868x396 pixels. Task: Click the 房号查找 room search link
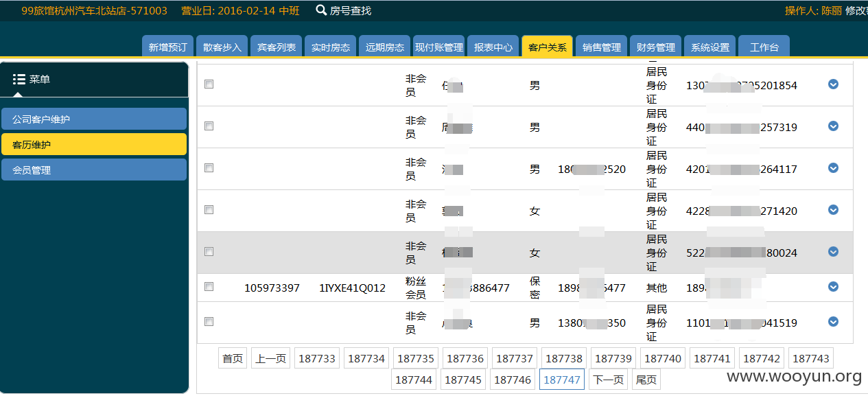pos(351,10)
